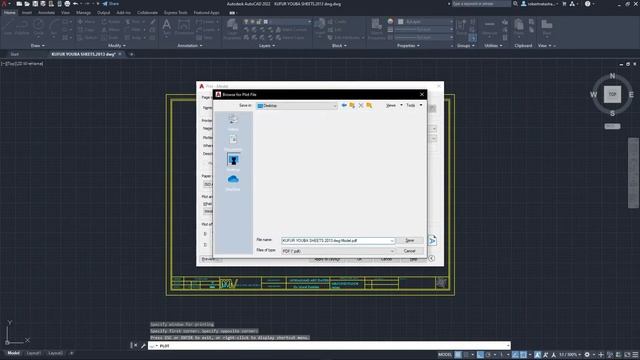Select Documents in the places sidebar
This screenshot has height=360, width=640.
(x=233, y=142)
